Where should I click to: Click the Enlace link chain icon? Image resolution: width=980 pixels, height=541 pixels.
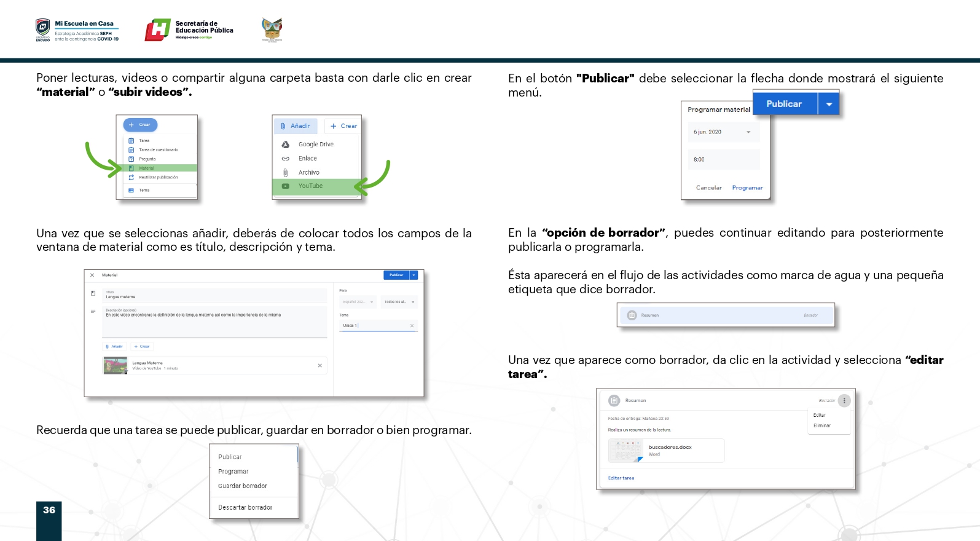point(286,159)
